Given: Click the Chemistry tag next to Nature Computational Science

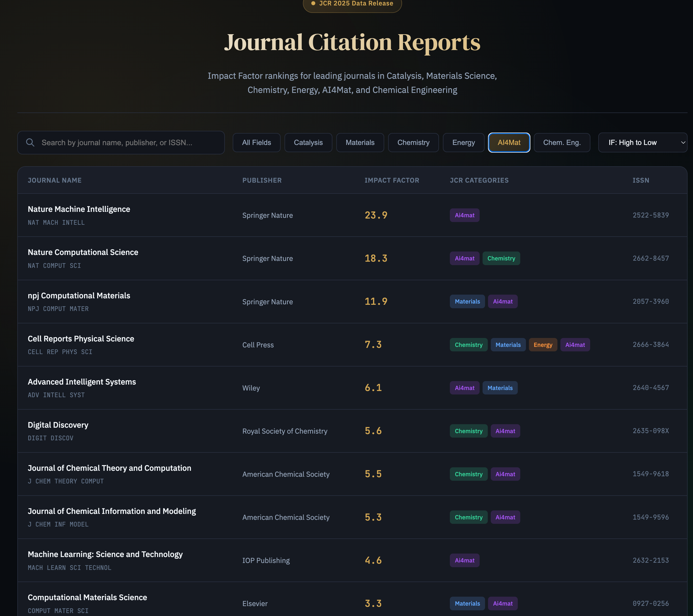Looking at the screenshot, I should click(501, 258).
